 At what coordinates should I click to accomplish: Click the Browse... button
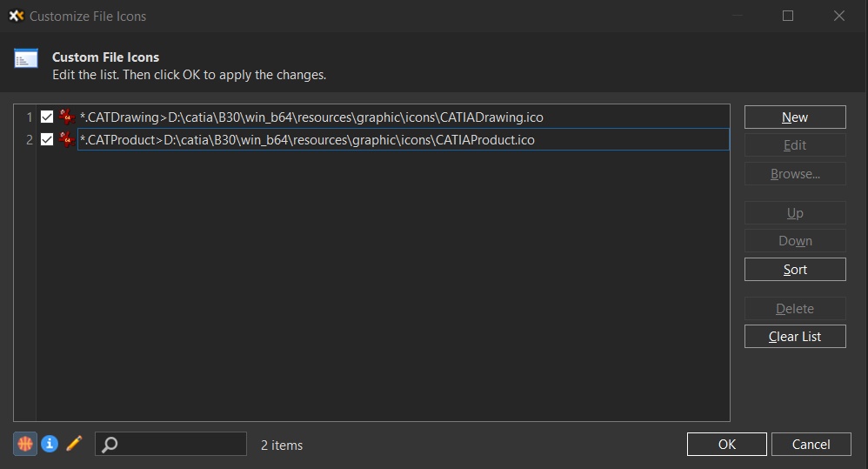tap(795, 174)
